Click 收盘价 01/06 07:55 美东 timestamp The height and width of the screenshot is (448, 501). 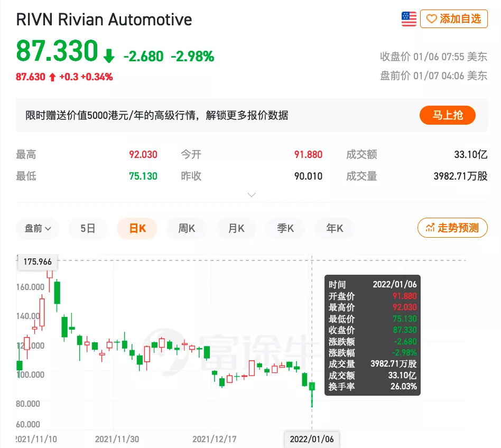pyautogui.click(x=433, y=57)
